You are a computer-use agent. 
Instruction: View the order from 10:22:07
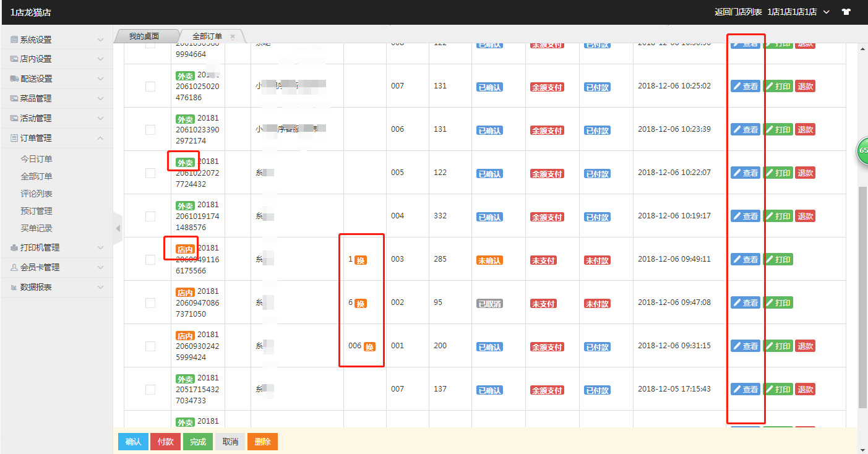pos(746,173)
